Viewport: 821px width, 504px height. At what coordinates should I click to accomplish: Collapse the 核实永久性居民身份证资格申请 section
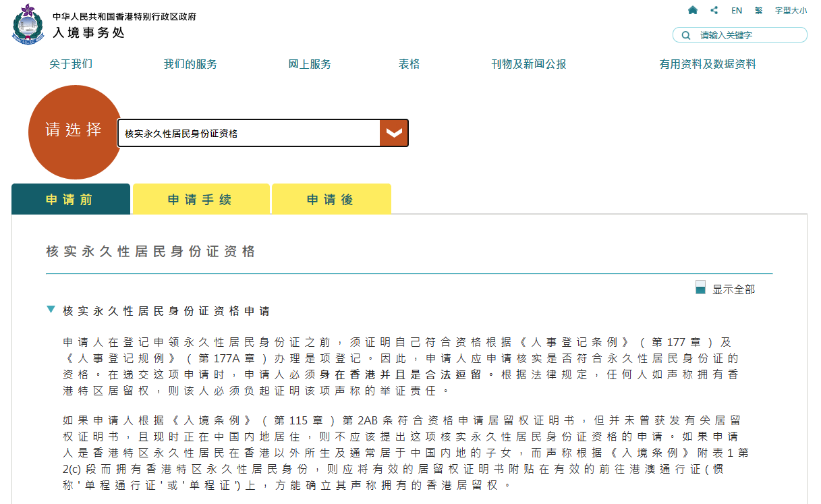coord(51,310)
